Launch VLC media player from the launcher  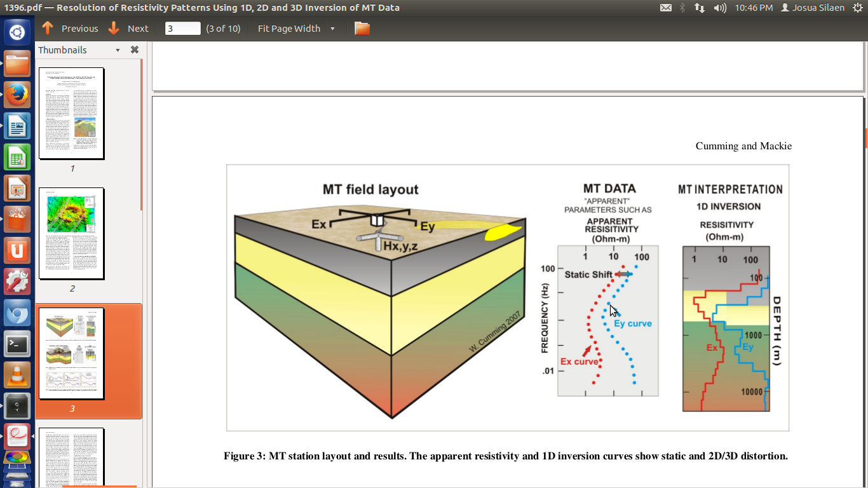coord(17,375)
